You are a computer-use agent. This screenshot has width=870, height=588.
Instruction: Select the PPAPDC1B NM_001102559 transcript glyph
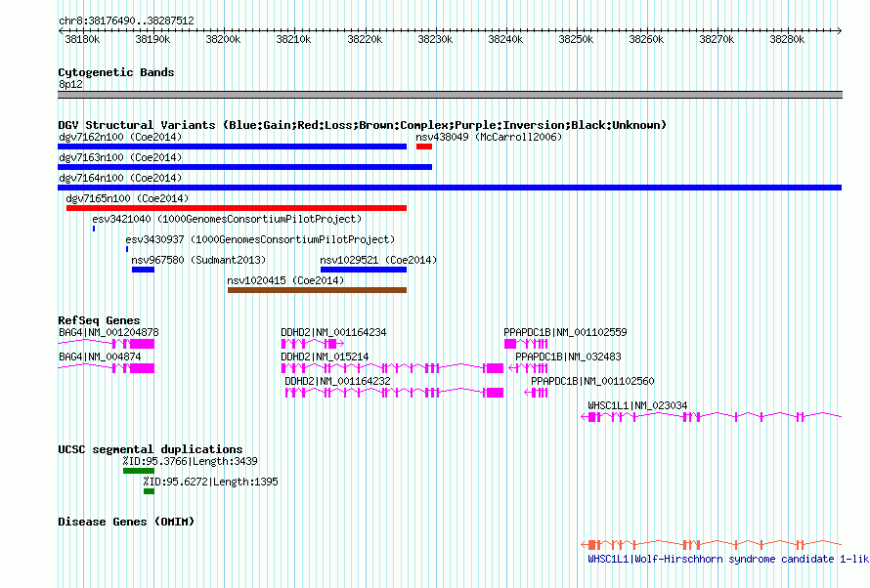[x=526, y=344]
